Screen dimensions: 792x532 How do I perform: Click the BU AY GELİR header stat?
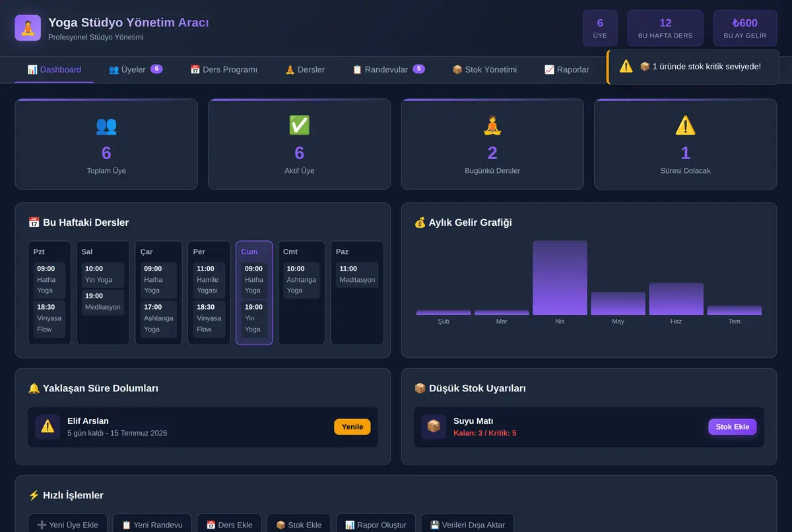tap(745, 28)
